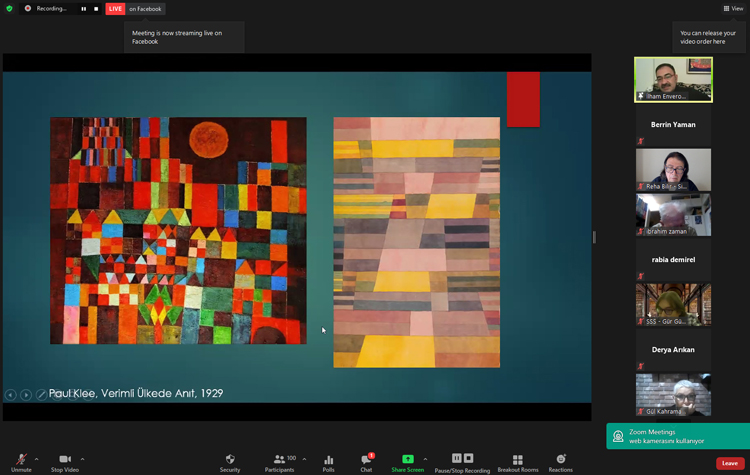Image resolution: width=750 pixels, height=475 pixels.
Task: Click the red Leave button
Action: 730,463
